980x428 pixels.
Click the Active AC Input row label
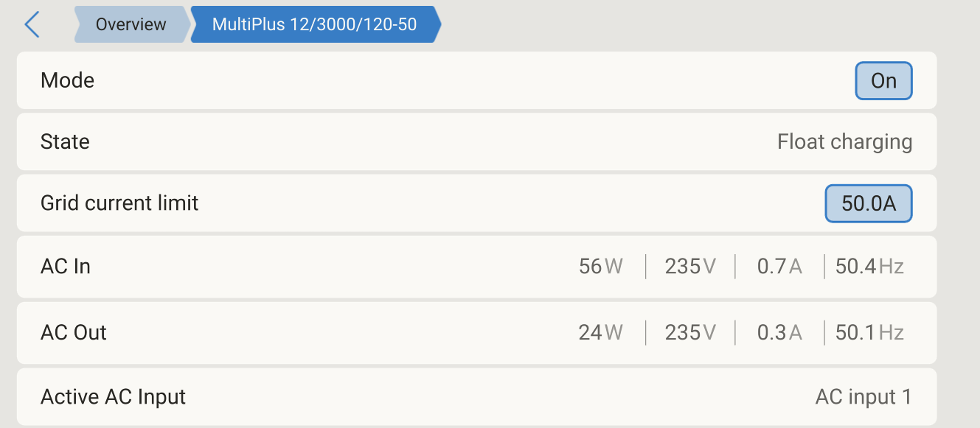pyautogui.click(x=113, y=397)
